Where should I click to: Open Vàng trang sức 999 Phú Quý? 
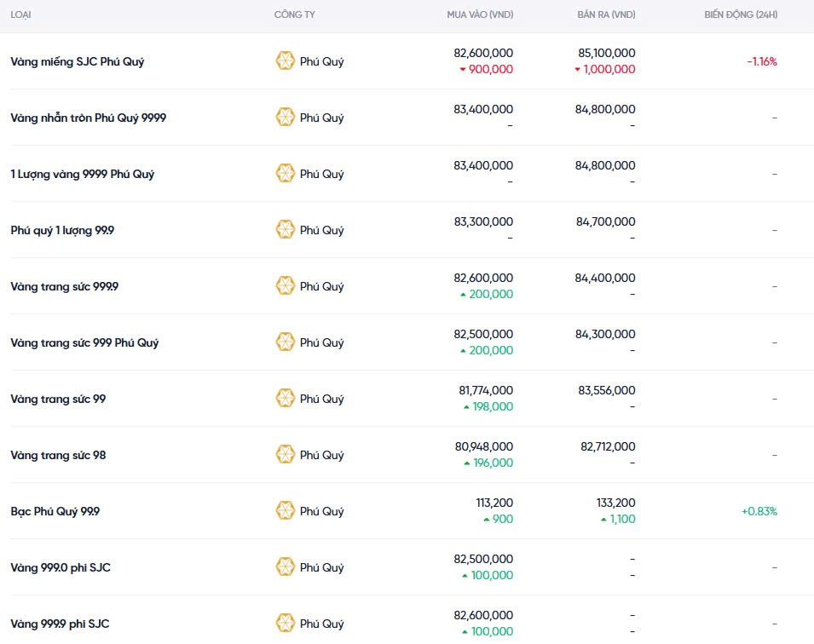coord(84,342)
